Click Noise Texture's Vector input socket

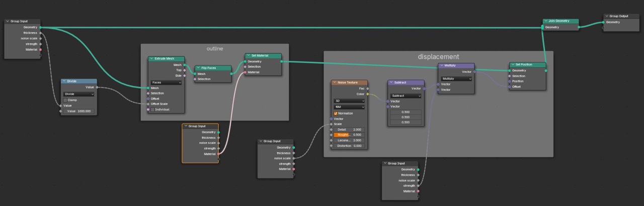point(331,119)
